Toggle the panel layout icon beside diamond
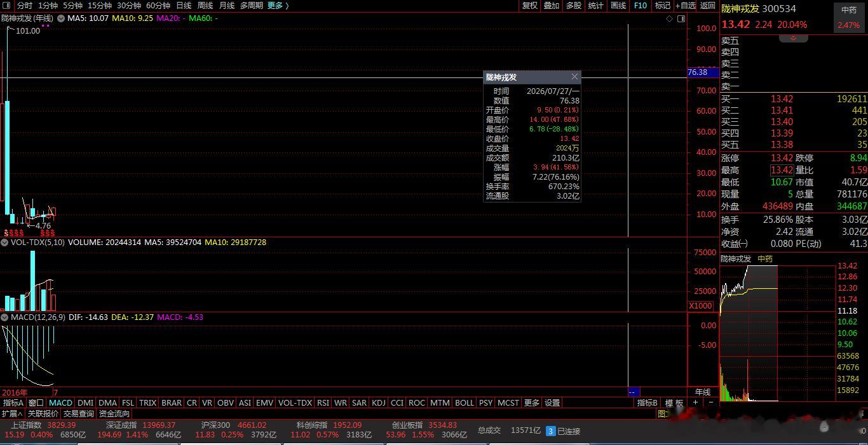The width and height of the screenshot is (868, 445). [681, 19]
